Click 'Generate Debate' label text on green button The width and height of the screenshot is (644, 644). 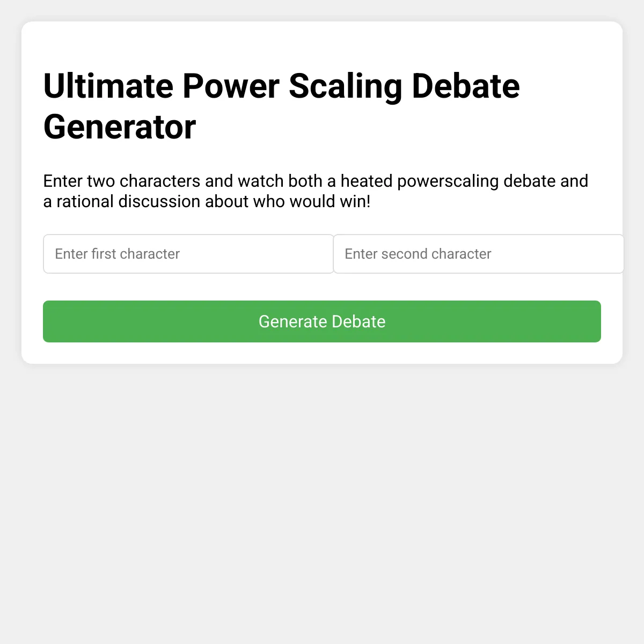[322, 321]
